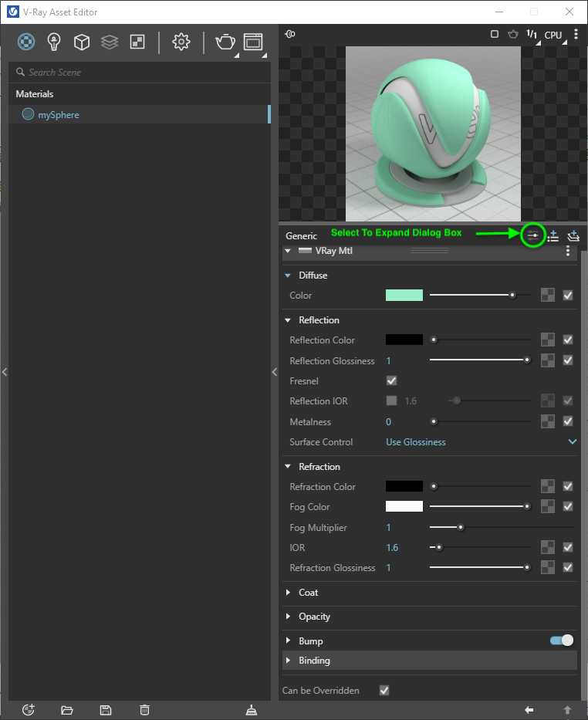Open the Render Elements layers icon
The height and width of the screenshot is (720, 588).
click(110, 42)
